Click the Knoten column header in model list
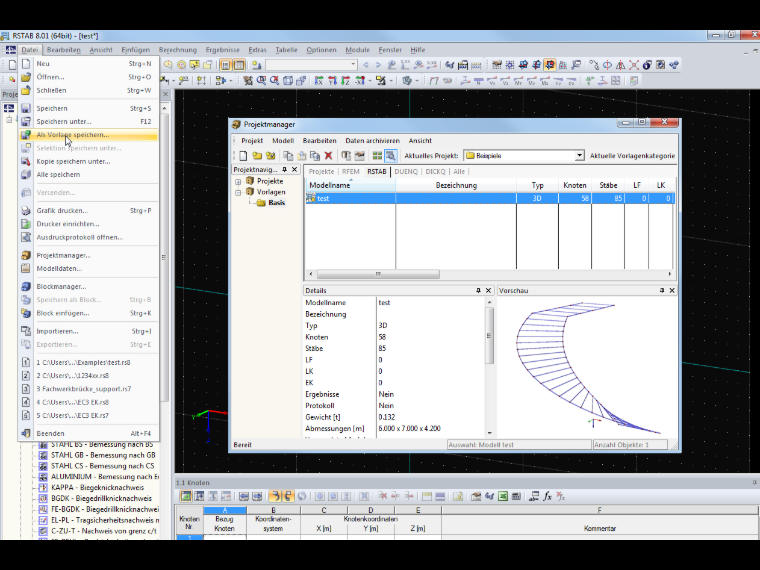This screenshot has width=760, height=570. tap(575, 185)
